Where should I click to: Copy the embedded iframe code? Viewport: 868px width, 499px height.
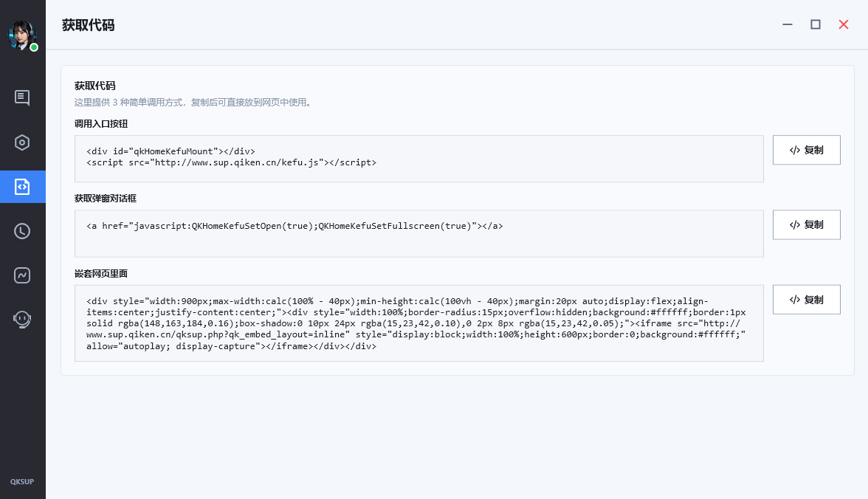[x=807, y=300]
